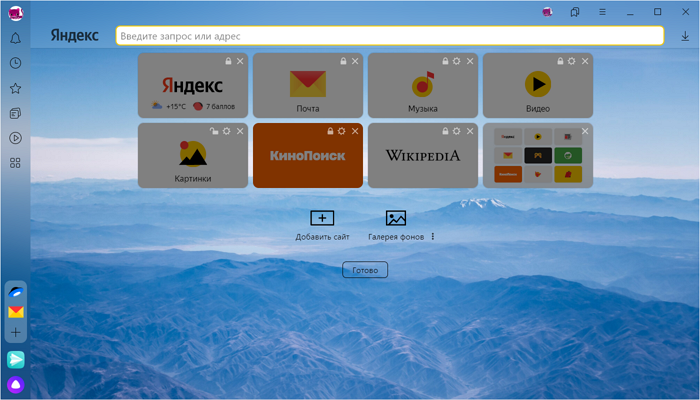Screen dimensions: 700x400
Task: Open the downloads arrow icon
Action: pyautogui.click(x=685, y=36)
